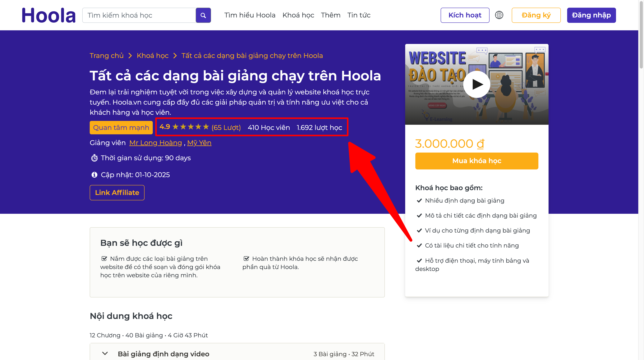644x360 pixels.
Task: Click the info icon beside Cập nhật
Action: (94, 175)
